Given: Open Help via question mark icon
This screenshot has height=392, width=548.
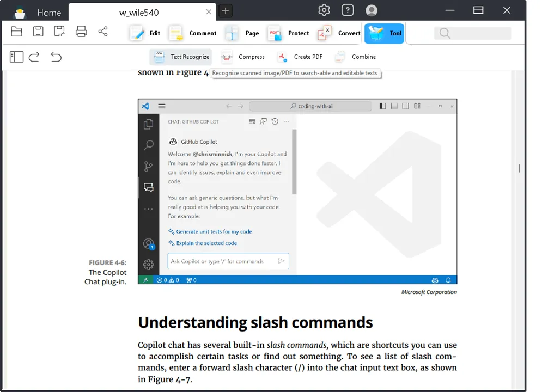Looking at the screenshot, I should (348, 10).
